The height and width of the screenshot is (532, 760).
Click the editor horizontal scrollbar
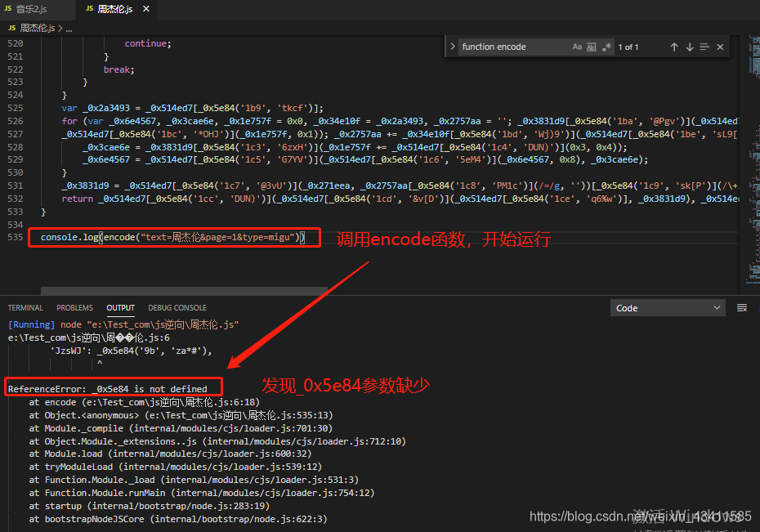point(184,291)
